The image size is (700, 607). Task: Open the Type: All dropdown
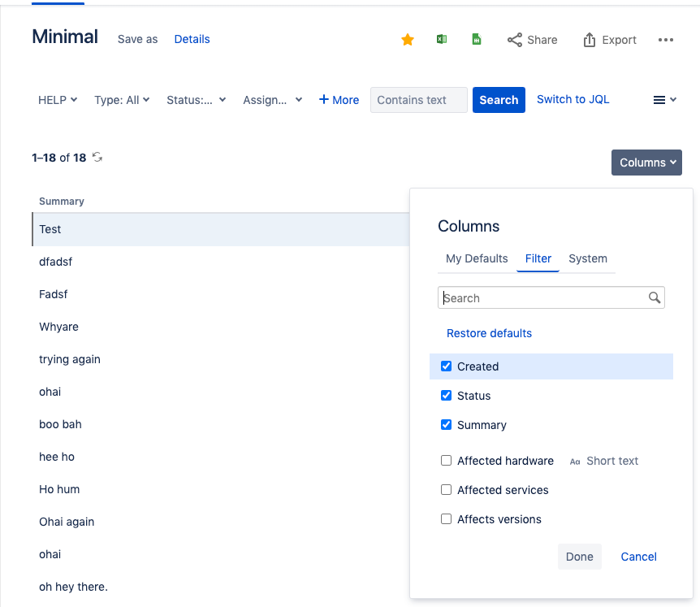tap(122, 100)
